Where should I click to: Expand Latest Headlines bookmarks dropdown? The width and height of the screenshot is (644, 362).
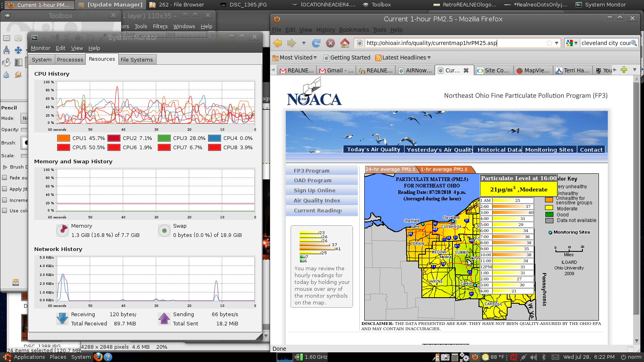pyautogui.click(x=429, y=58)
